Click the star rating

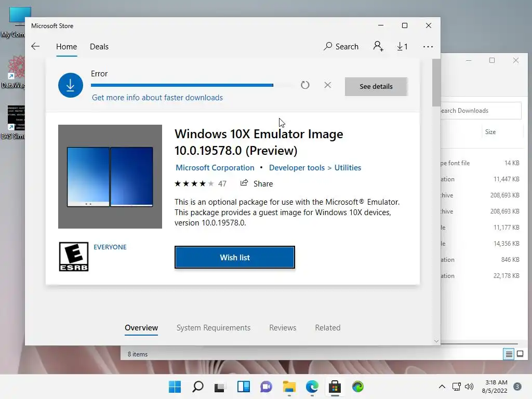194,183
